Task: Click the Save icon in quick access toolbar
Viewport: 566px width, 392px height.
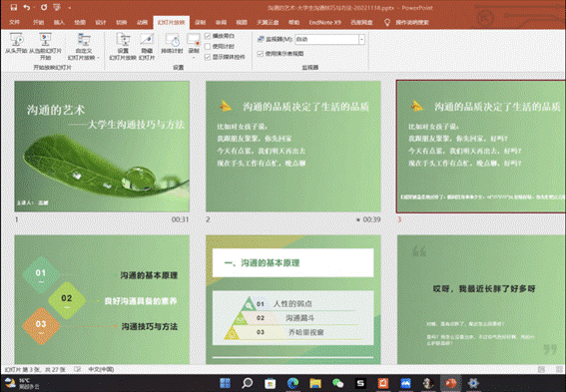Action: pos(14,8)
